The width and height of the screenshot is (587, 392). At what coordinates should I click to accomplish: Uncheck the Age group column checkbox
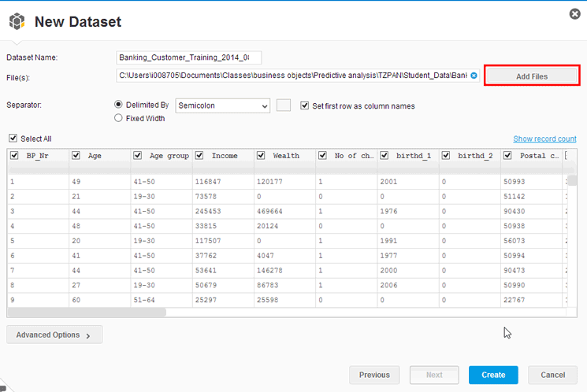pos(137,155)
